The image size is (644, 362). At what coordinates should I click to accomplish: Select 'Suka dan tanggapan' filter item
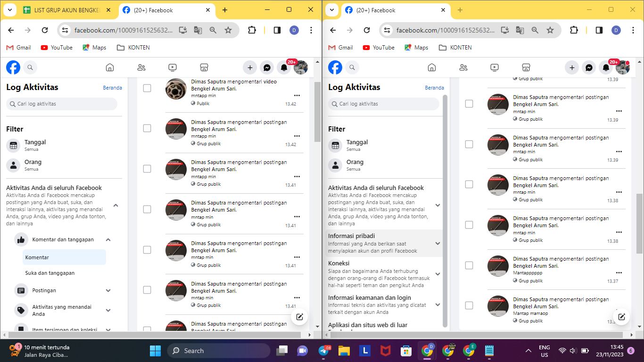64,273
